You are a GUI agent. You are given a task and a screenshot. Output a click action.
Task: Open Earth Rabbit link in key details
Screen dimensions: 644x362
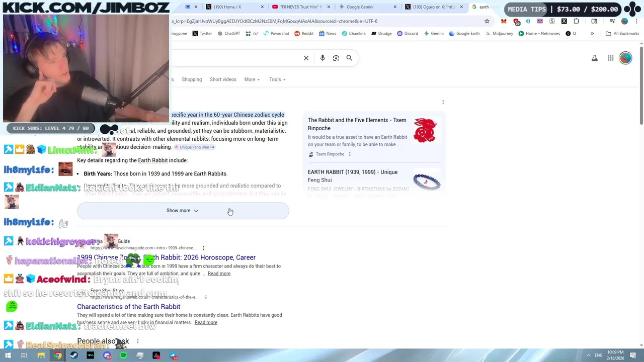pos(152,160)
